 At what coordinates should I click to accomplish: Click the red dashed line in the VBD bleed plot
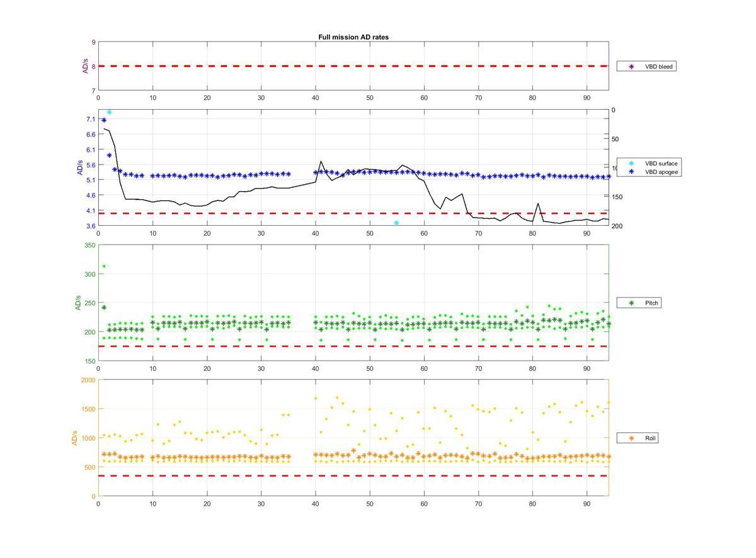[x=353, y=66]
